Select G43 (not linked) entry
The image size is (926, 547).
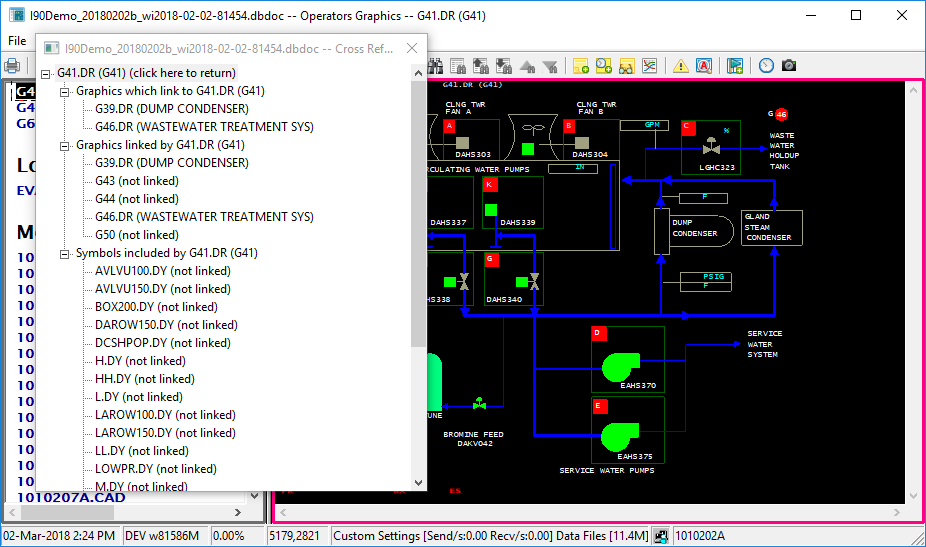click(137, 181)
